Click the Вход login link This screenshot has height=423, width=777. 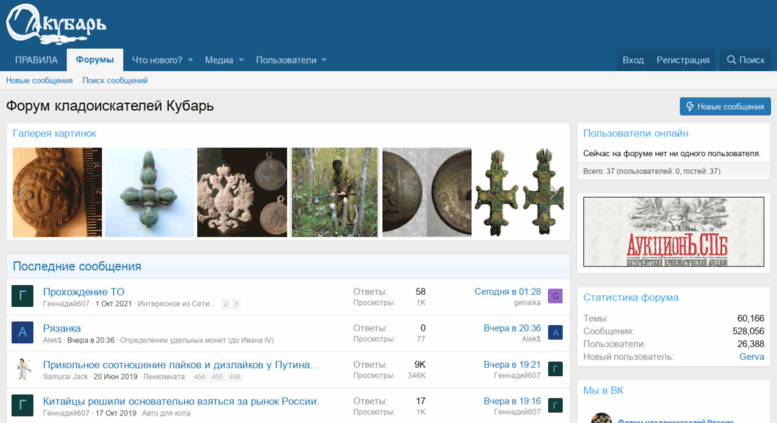pyautogui.click(x=633, y=60)
